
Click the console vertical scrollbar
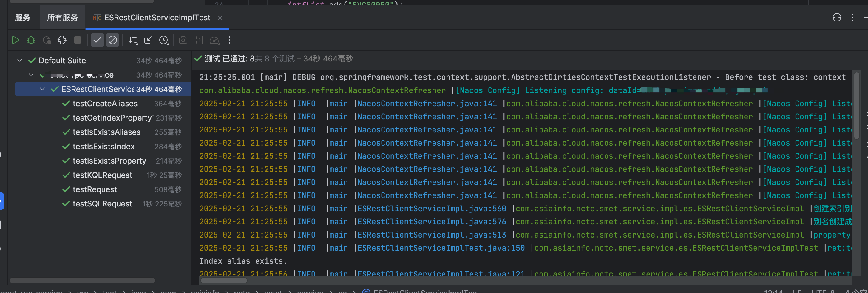click(x=856, y=105)
